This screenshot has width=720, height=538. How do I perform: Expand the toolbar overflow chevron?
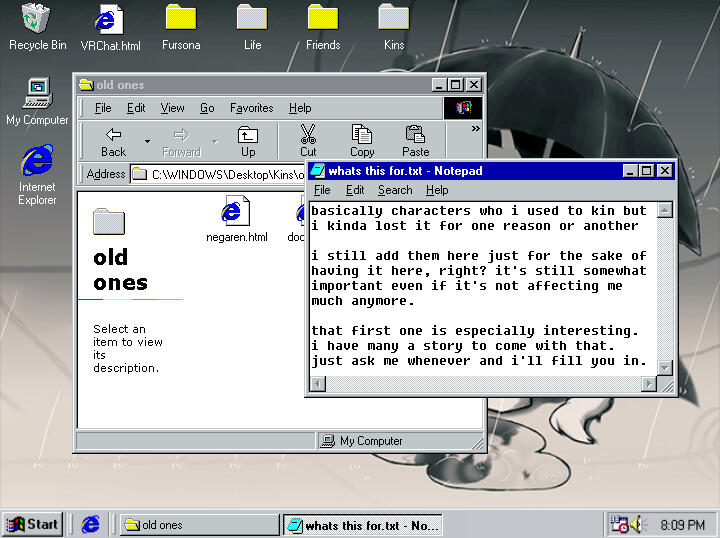click(x=475, y=129)
